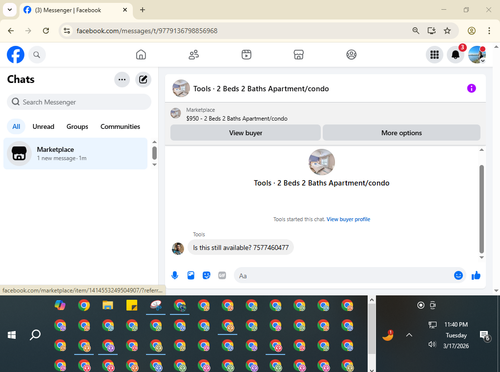Image resolution: width=500 pixels, height=372 pixels.
Task: Open the Chrome profile avatar icon
Action: tap(471, 31)
